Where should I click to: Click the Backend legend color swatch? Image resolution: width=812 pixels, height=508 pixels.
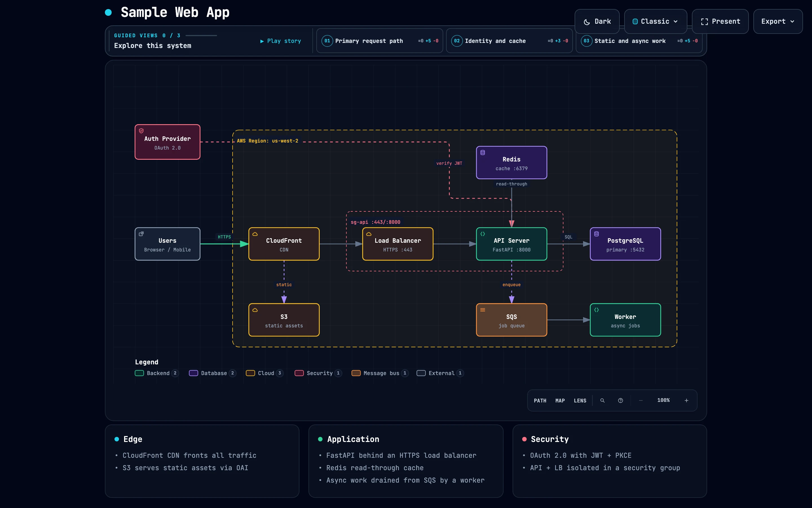(x=139, y=373)
